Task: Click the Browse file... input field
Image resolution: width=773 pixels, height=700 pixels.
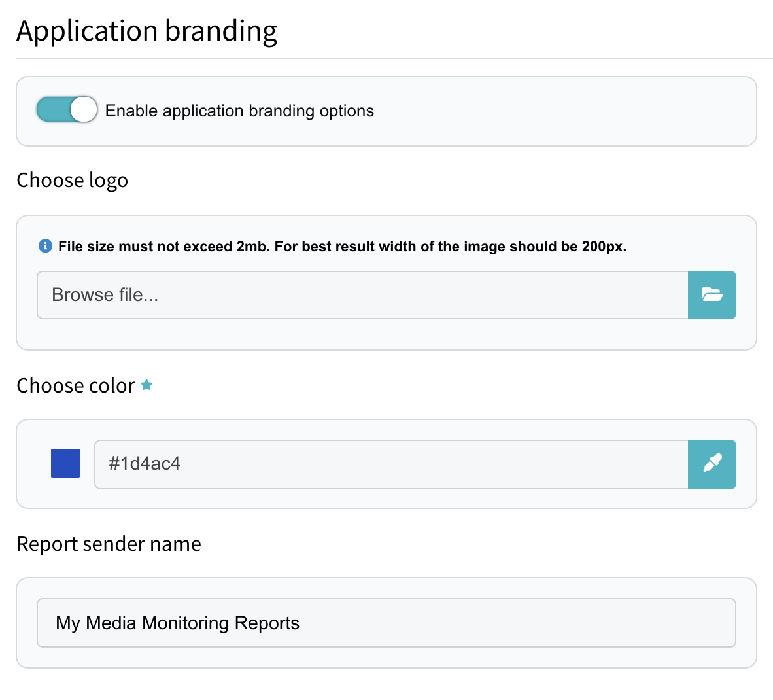Action: pos(363,295)
